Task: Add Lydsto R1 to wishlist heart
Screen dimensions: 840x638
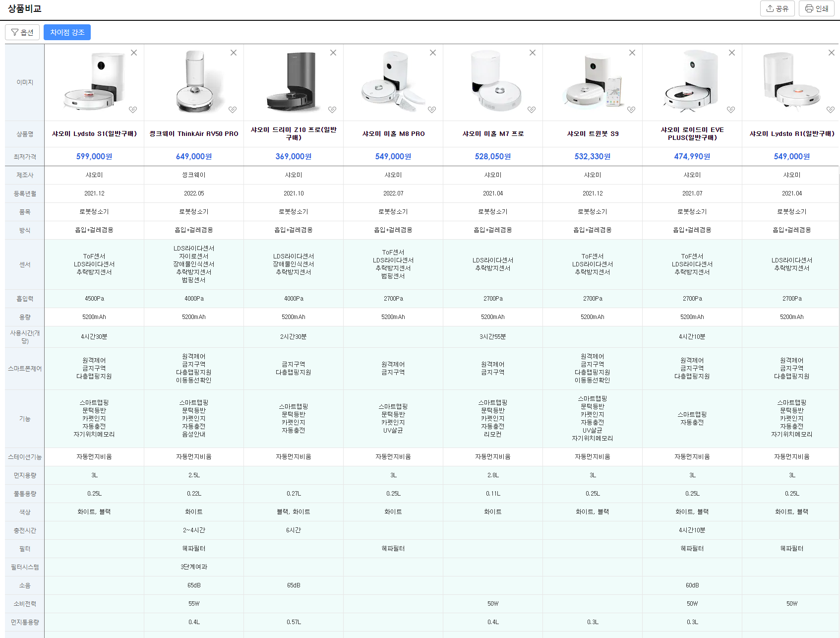Action: click(x=831, y=110)
